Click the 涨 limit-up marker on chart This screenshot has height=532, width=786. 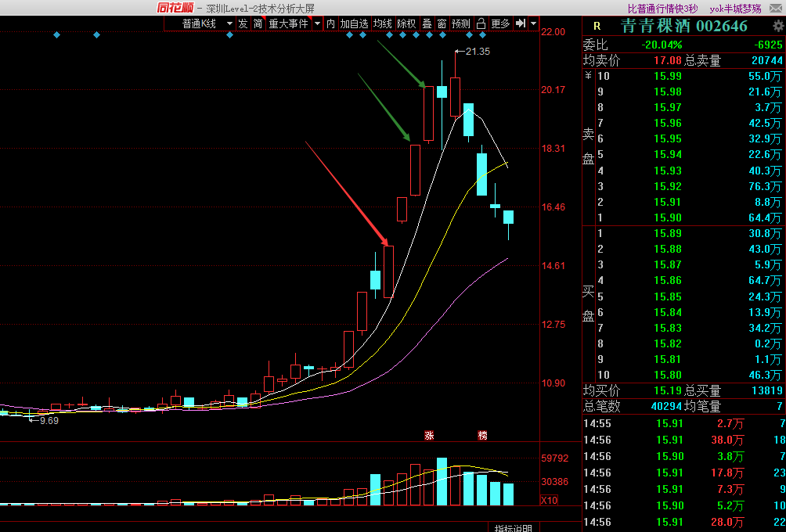tap(429, 435)
